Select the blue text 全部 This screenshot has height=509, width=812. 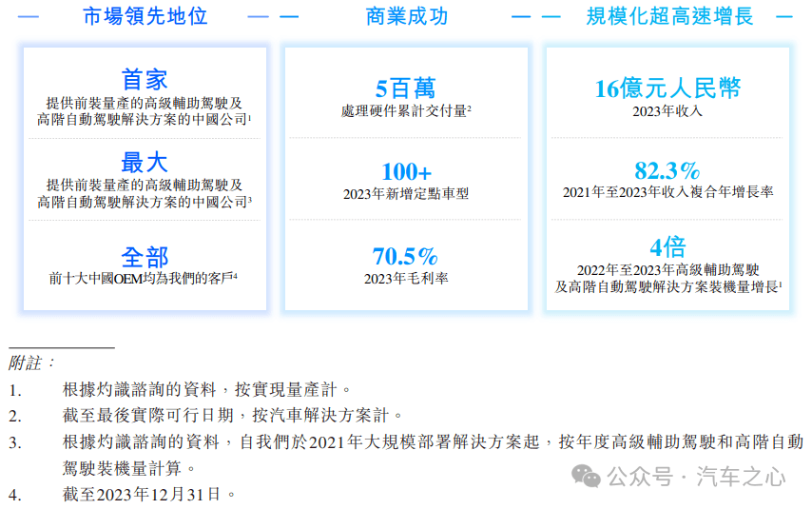pyautogui.click(x=145, y=257)
